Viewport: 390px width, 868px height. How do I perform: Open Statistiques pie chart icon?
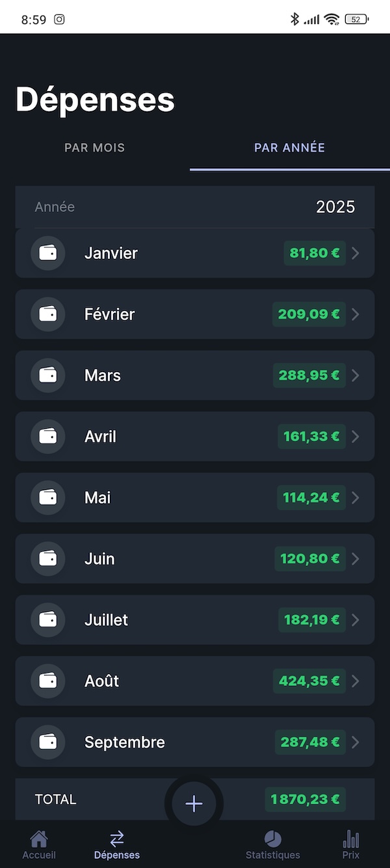(273, 839)
